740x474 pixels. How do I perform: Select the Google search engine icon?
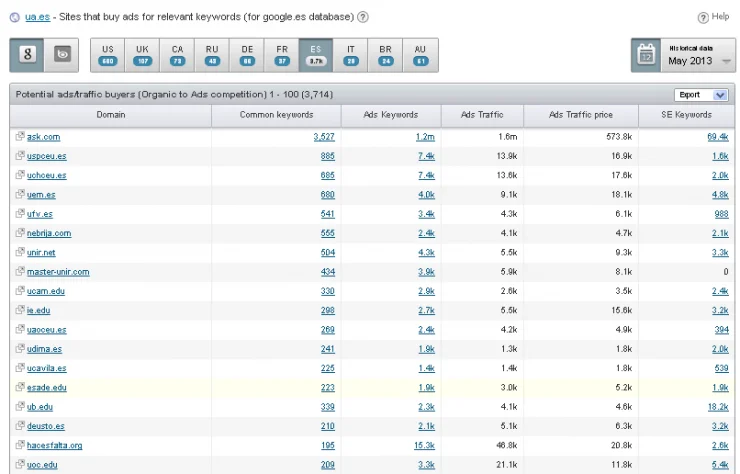click(x=27, y=55)
